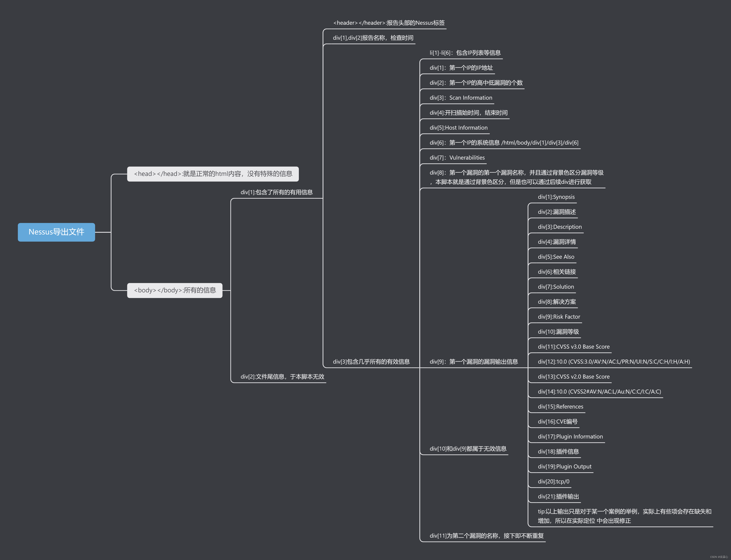This screenshot has height=560, width=731.
Task: Click the CSDN watermark text
Action: pyautogui.click(x=719, y=557)
